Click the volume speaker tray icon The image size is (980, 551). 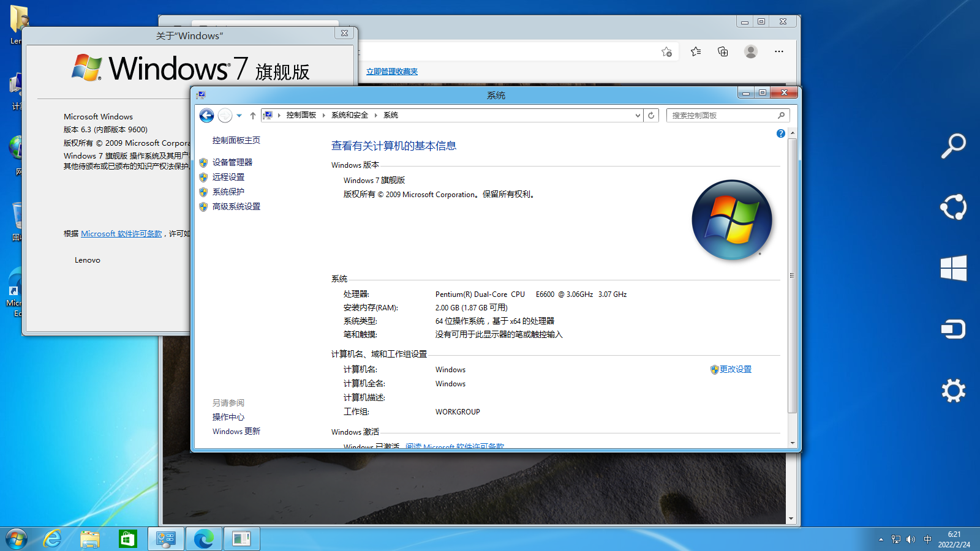pos(911,539)
